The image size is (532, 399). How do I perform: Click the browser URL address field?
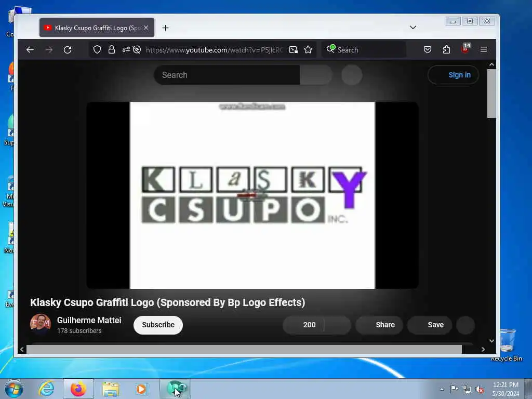pyautogui.click(x=215, y=50)
